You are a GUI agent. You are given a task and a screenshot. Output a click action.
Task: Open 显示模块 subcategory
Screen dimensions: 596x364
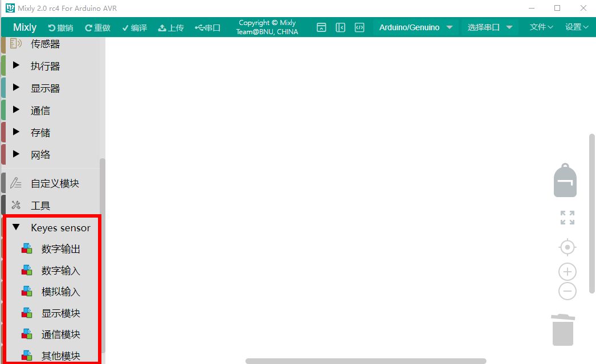(61, 313)
